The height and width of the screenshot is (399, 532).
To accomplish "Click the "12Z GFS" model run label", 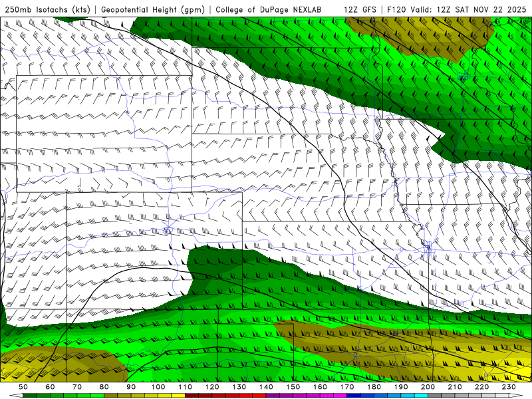I will [x=360, y=10].
